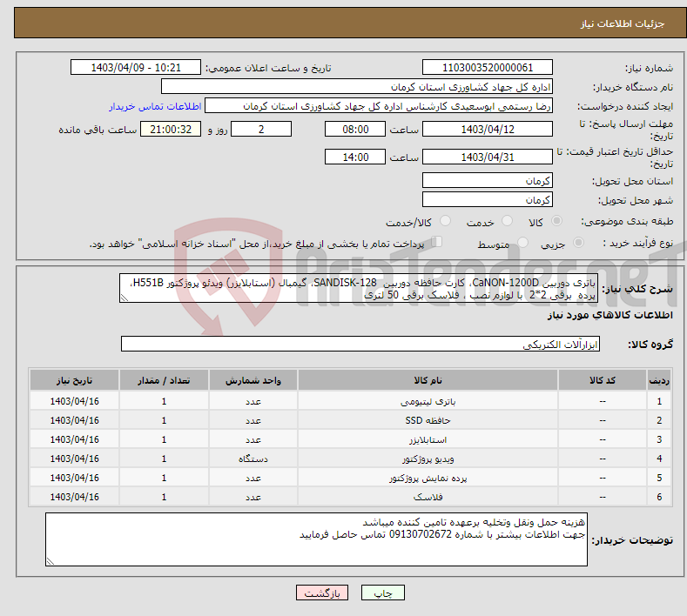Click the تعداد / مقدار column header
This screenshot has width=687, height=616.
164,380
